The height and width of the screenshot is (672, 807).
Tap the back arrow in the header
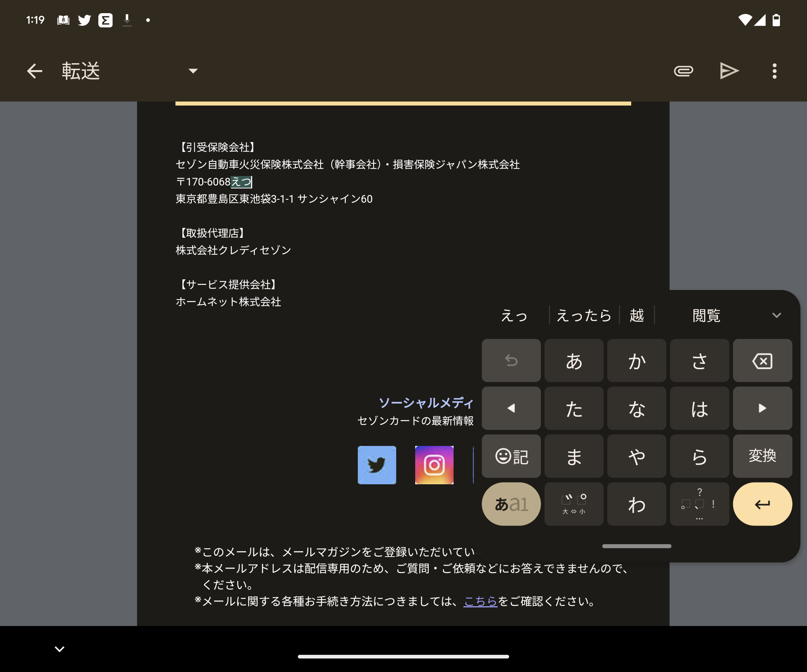click(34, 71)
